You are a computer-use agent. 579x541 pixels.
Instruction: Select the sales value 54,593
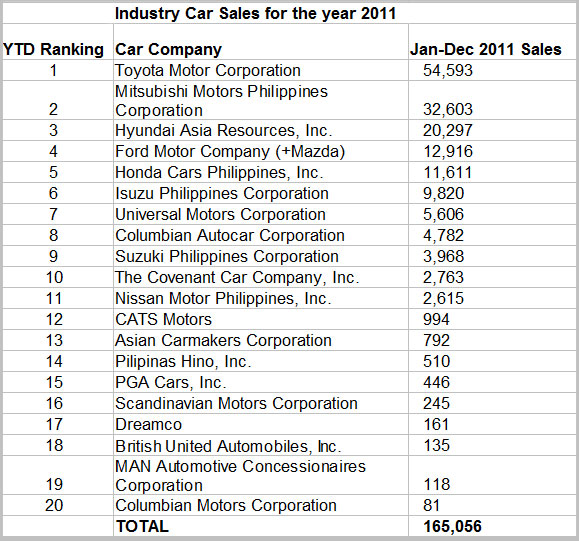(448, 70)
